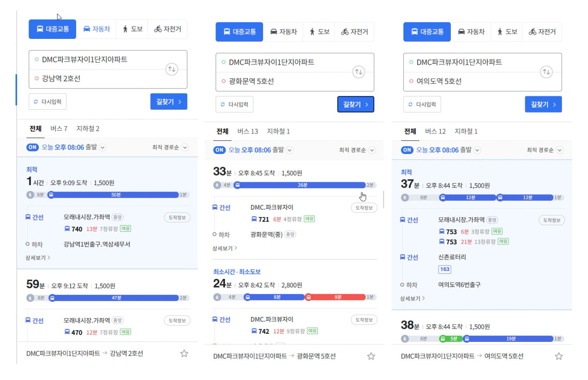Click the 26분 blue bus segment bar
The height and width of the screenshot is (380, 588).
[302, 185]
